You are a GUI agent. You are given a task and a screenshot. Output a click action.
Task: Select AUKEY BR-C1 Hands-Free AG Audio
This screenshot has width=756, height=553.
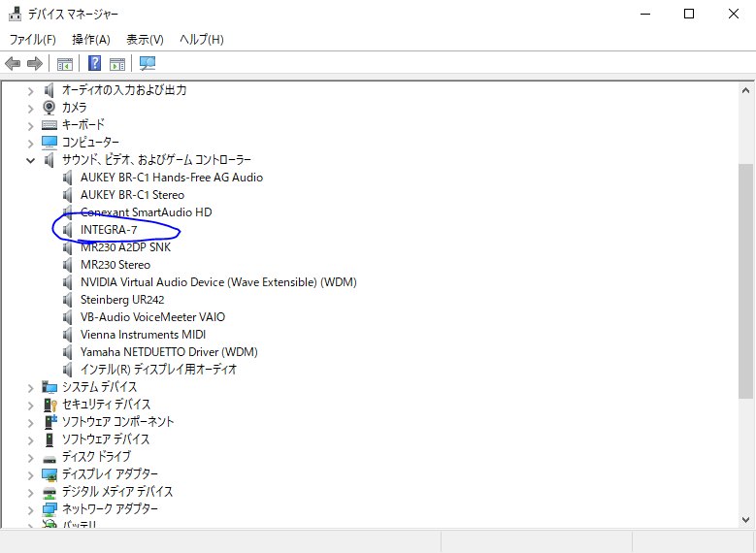point(172,178)
